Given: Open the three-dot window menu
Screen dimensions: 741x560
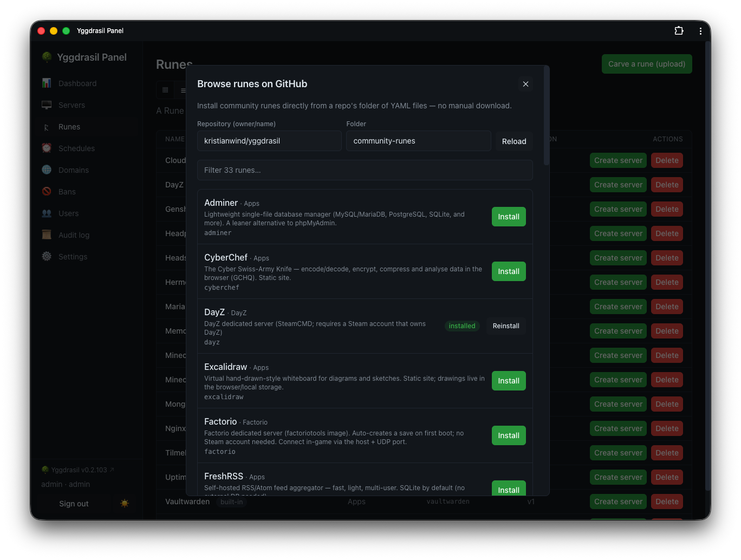Looking at the screenshot, I should tap(700, 31).
